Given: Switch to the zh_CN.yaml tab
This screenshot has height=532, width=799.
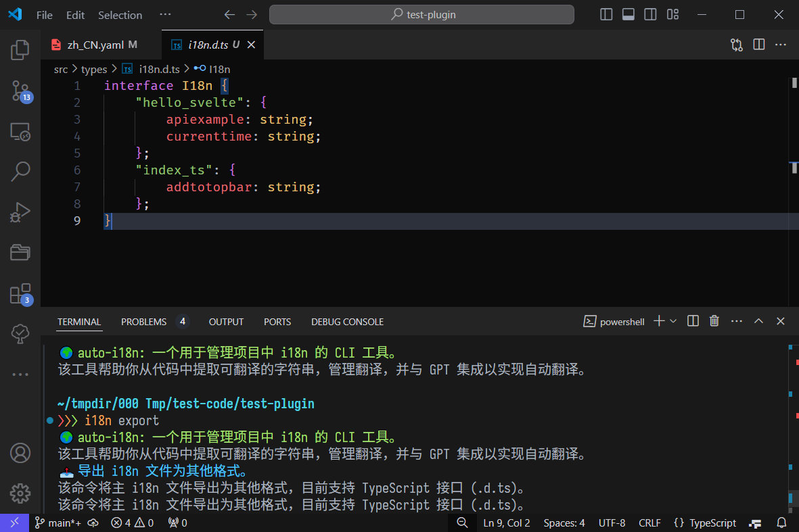Looking at the screenshot, I should coord(95,45).
